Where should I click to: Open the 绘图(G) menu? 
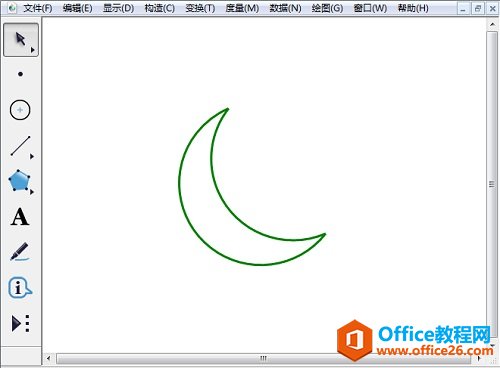coord(327,8)
